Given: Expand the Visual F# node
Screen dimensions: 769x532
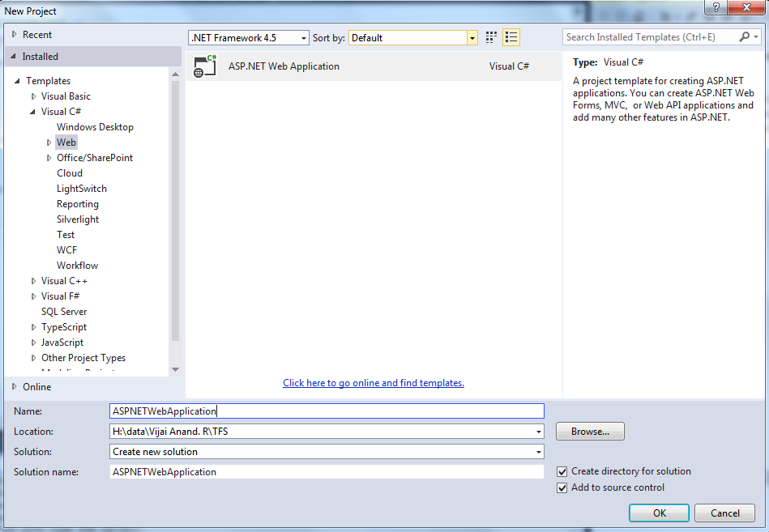Looking at the screenshot, I should click(33, 296).
